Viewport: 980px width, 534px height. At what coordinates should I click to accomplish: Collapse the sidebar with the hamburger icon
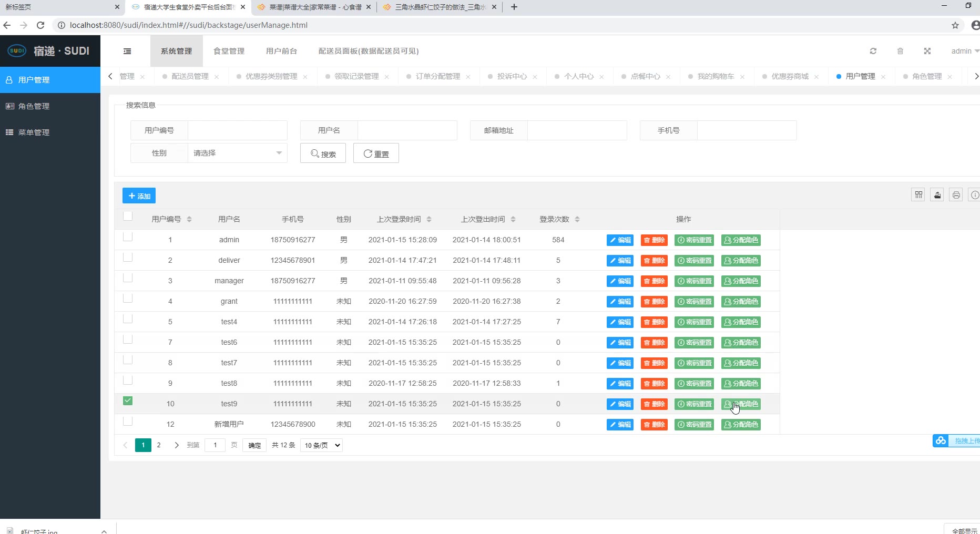(127, 51)
